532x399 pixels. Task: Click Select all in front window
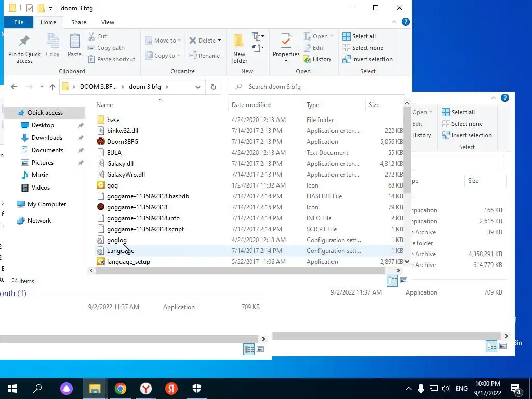359,36
